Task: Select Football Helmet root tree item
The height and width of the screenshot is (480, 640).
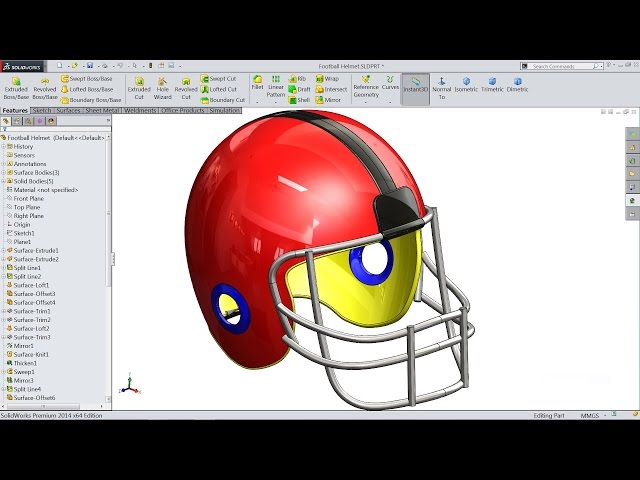Action: tap(53, 138)
